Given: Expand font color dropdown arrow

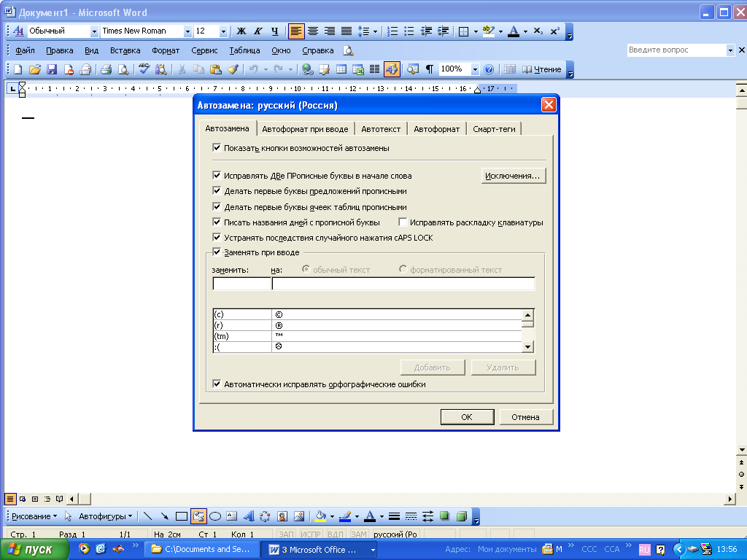Looking at the screenshot, I should point(525,31).
